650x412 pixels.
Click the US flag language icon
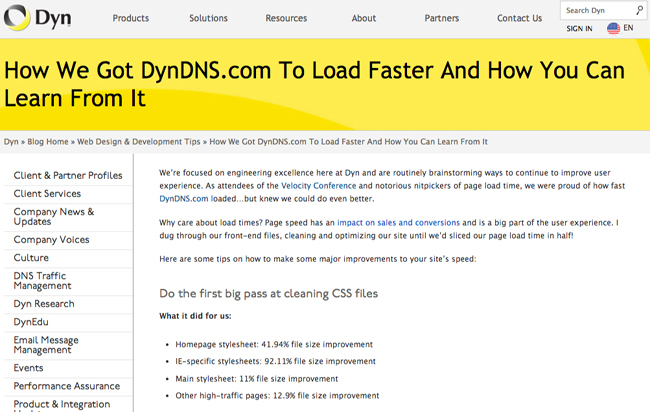(614, 28)
